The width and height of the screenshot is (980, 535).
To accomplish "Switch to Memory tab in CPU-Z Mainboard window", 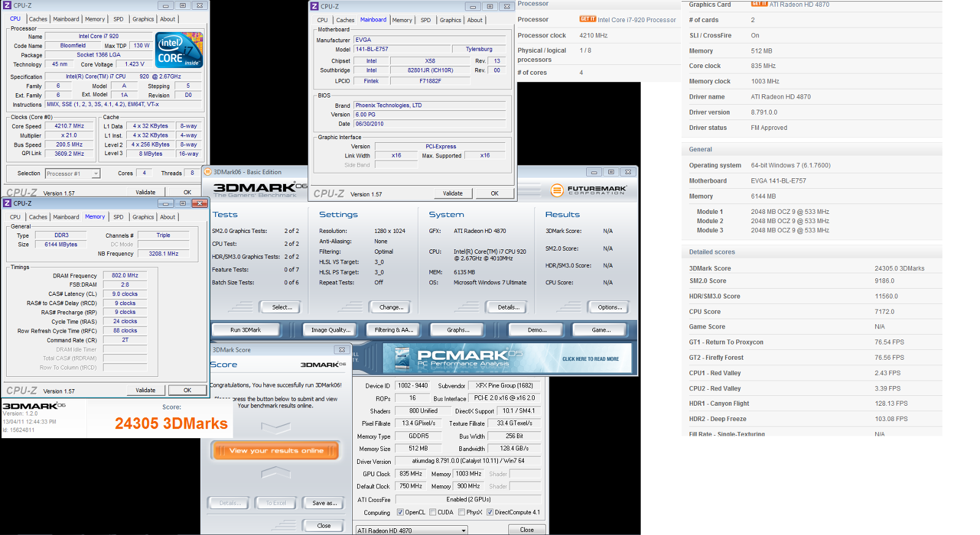I will coord(402,20).
